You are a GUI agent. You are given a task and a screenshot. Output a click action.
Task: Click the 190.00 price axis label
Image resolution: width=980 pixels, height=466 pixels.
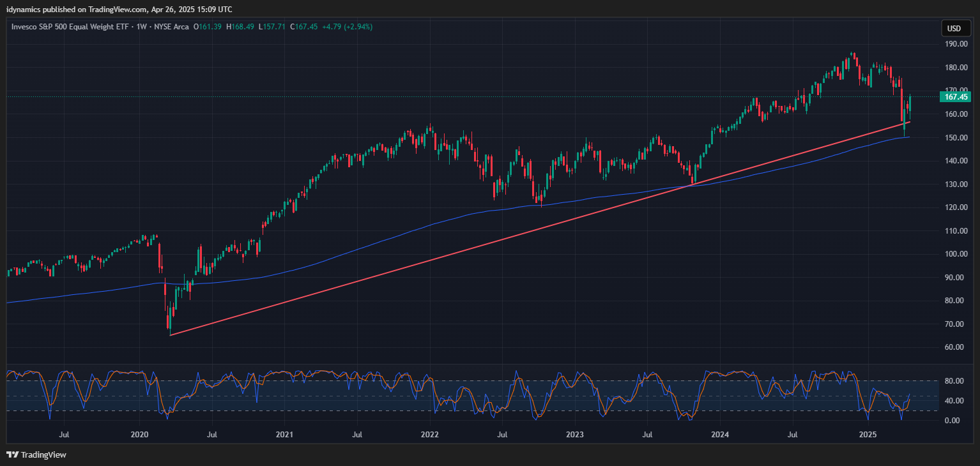(956, 44)
